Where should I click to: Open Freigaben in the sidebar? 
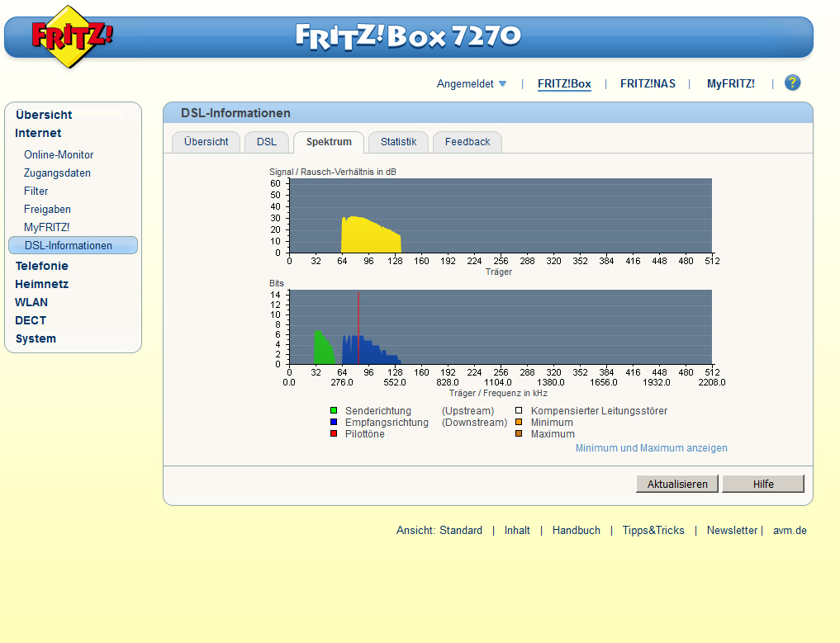47,210
